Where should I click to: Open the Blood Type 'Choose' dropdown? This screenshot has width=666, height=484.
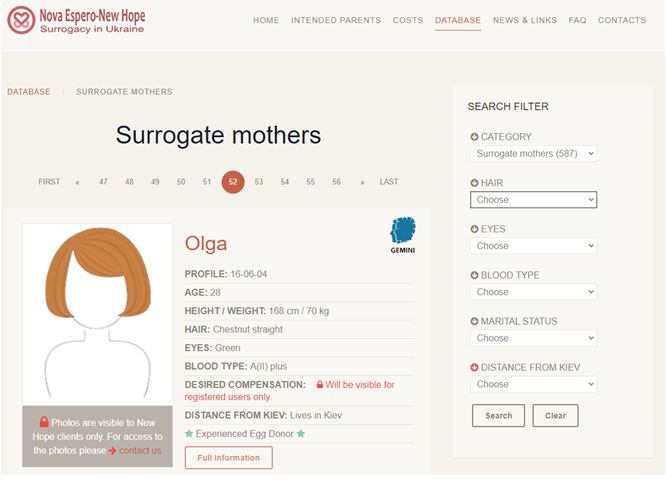click(x=533, y=292)
